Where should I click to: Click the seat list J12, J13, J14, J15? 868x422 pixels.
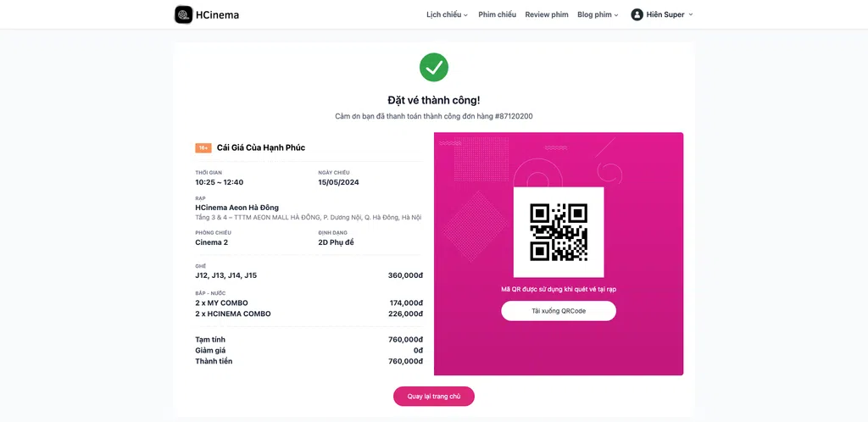click(225, 275)
